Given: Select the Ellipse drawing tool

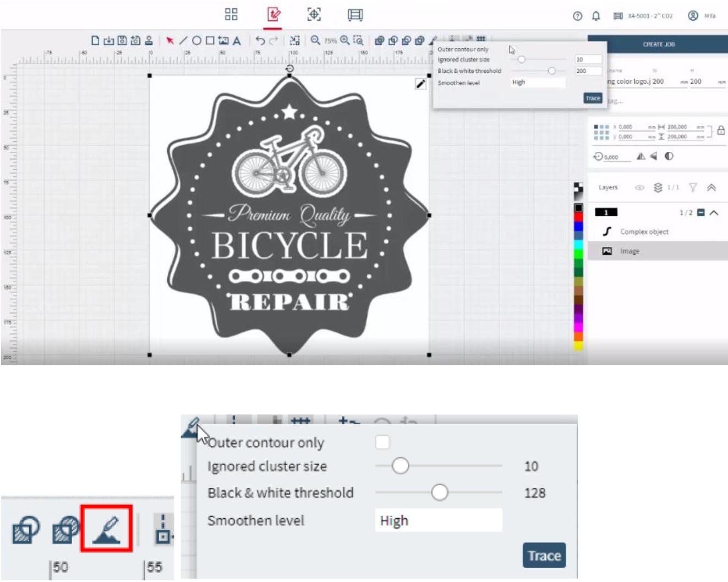Looking at the screenshot, I should [196, 41].
